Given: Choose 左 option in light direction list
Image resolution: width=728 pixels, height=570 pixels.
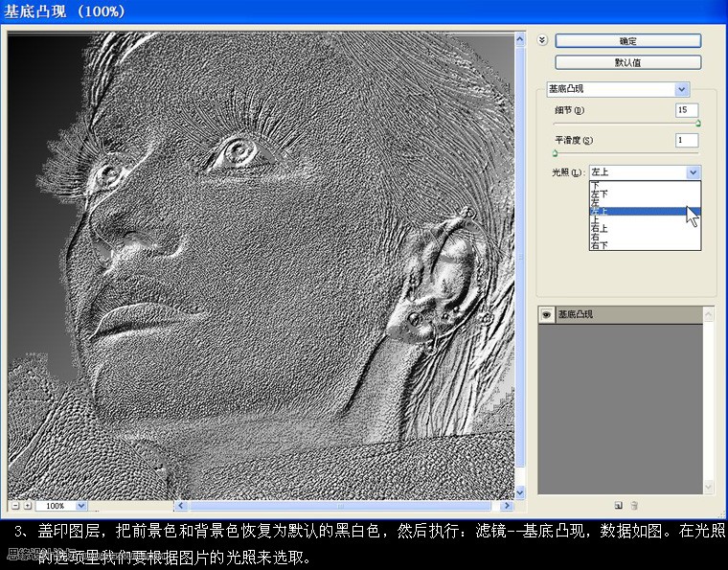Looking at the screenshot, I should click(x=645, y=202).
